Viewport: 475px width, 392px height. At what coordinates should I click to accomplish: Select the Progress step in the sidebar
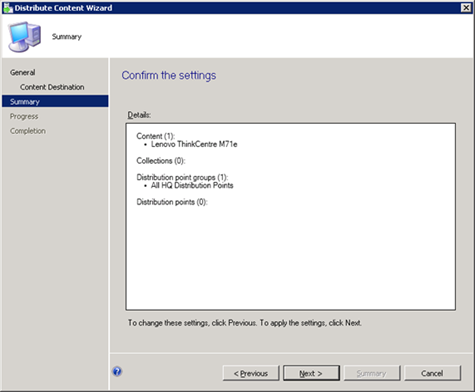point(24,116)
